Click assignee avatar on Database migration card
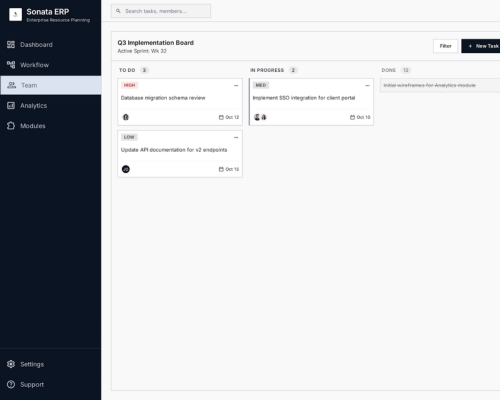Viewport: 500px width, 400px height. (126, 117)
